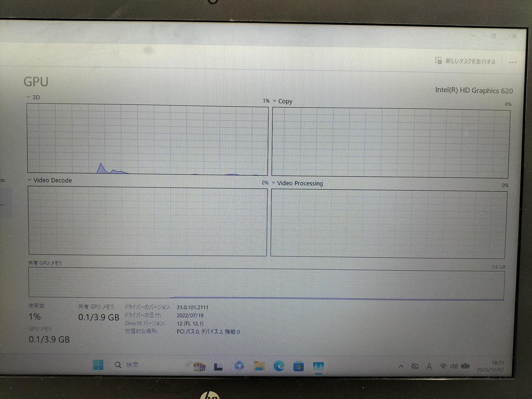The width and height of the screenshot is (532, 399).
Task: Open the clock and date 18:33 panel
Action: [490, 366]
